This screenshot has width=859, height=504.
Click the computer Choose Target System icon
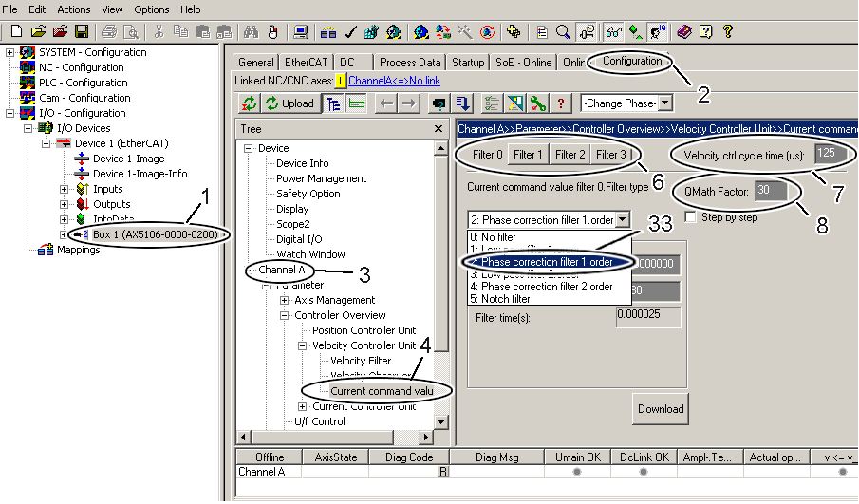[x=300, y=31]
